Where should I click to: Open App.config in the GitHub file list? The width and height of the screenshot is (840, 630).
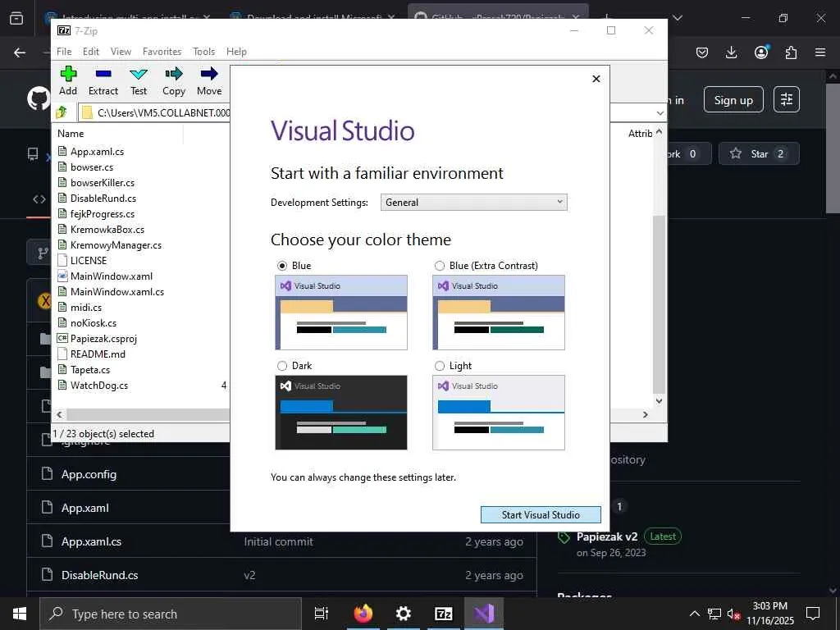89,474
